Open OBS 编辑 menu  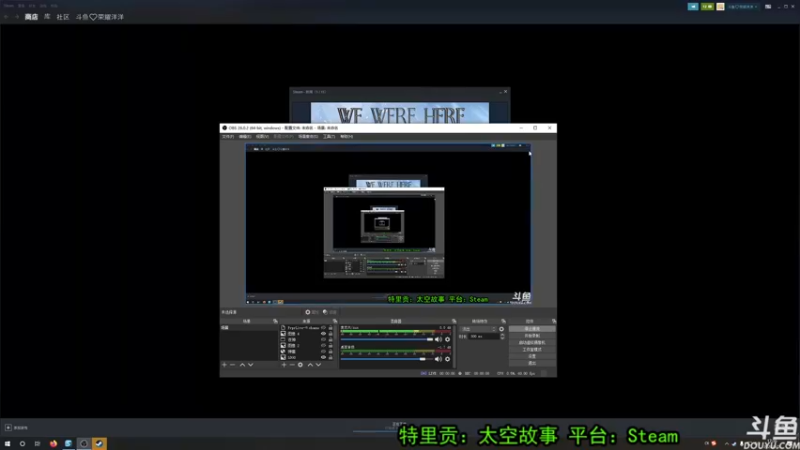click(245, 137)
